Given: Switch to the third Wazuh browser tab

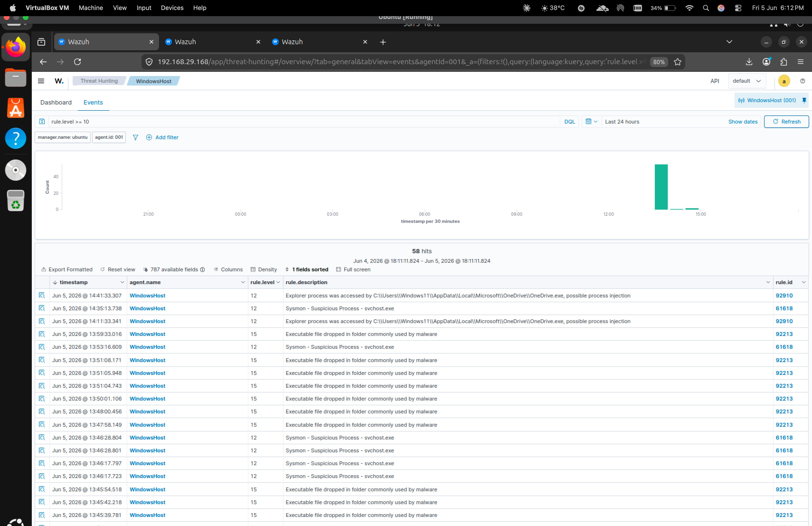Looking at the screenshot, I should coord(320,42).
